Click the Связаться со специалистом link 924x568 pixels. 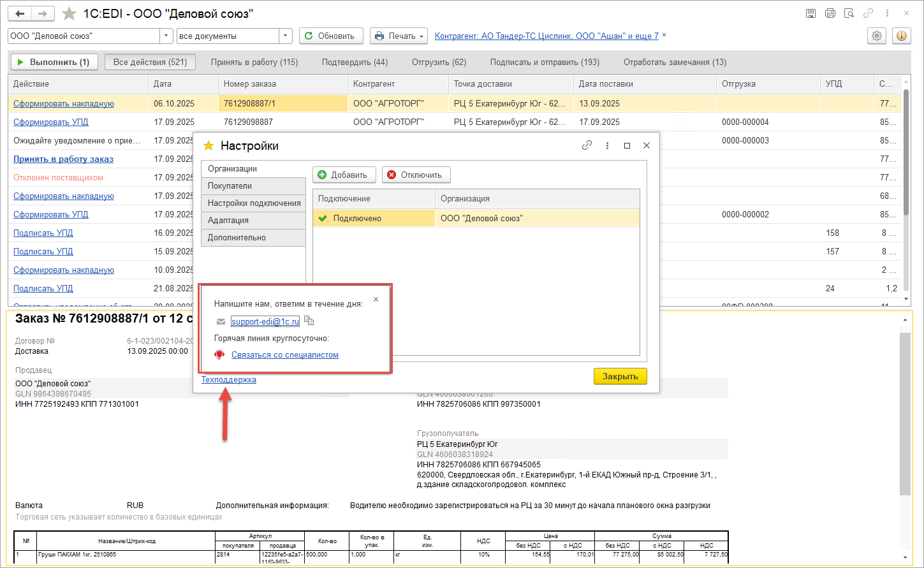click(284, 355)
